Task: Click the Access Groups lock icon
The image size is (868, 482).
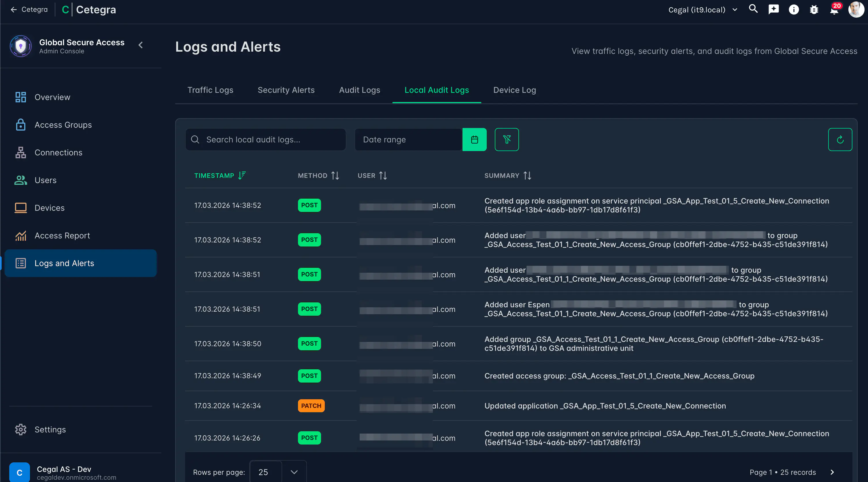Action: click(20, 125)
